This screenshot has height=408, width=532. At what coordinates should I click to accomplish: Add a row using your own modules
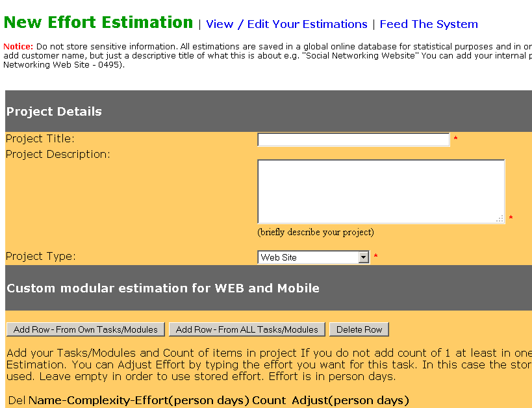coord(85,329)
